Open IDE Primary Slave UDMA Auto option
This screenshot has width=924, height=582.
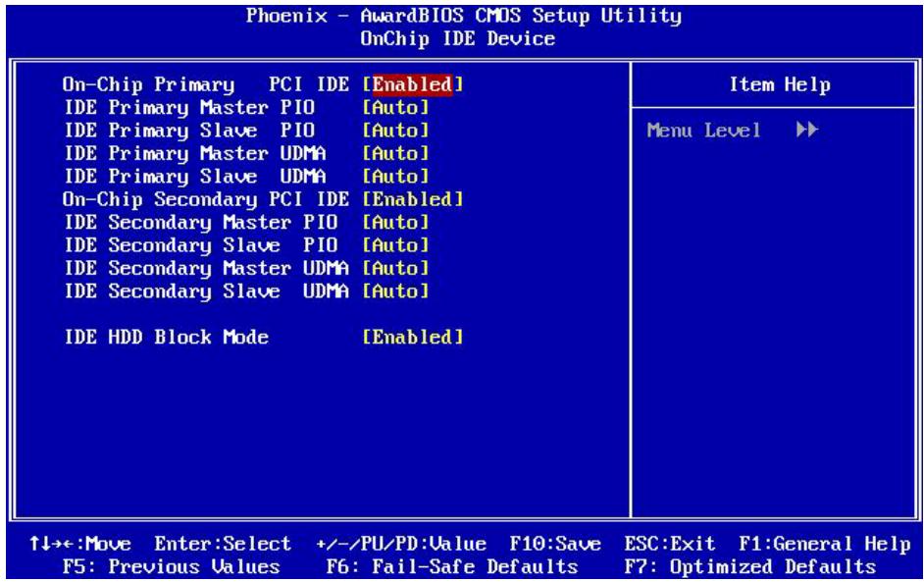395,177
